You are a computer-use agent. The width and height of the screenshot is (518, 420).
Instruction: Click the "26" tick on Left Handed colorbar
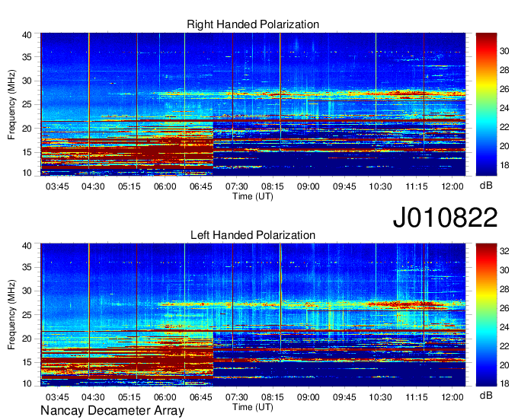click(504, 308)
